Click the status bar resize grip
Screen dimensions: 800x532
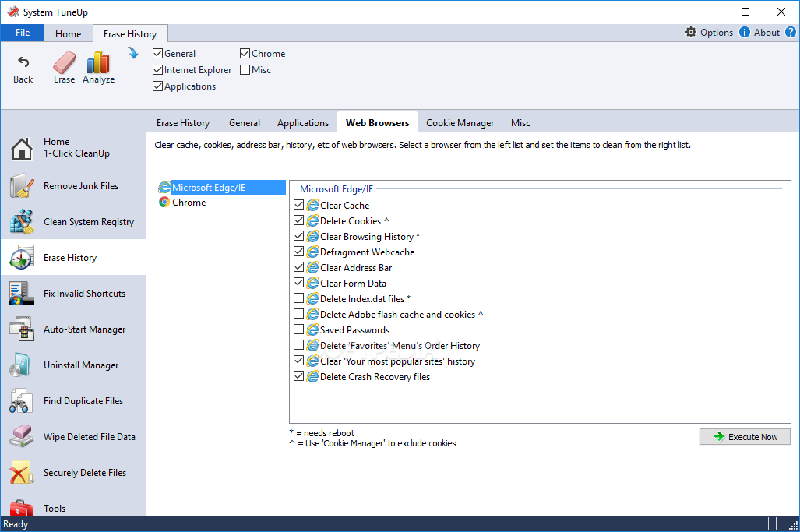pyautogui.click(x=793, y=525)
